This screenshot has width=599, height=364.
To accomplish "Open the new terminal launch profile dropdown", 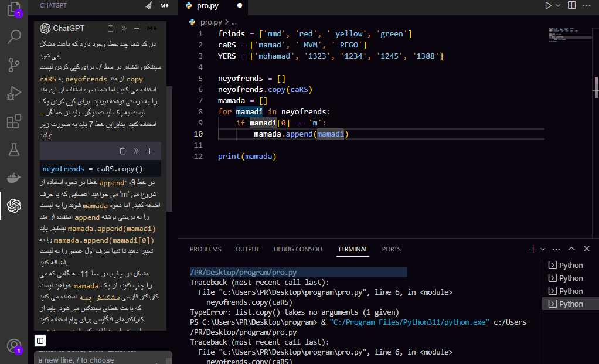I will coord(543,249).
